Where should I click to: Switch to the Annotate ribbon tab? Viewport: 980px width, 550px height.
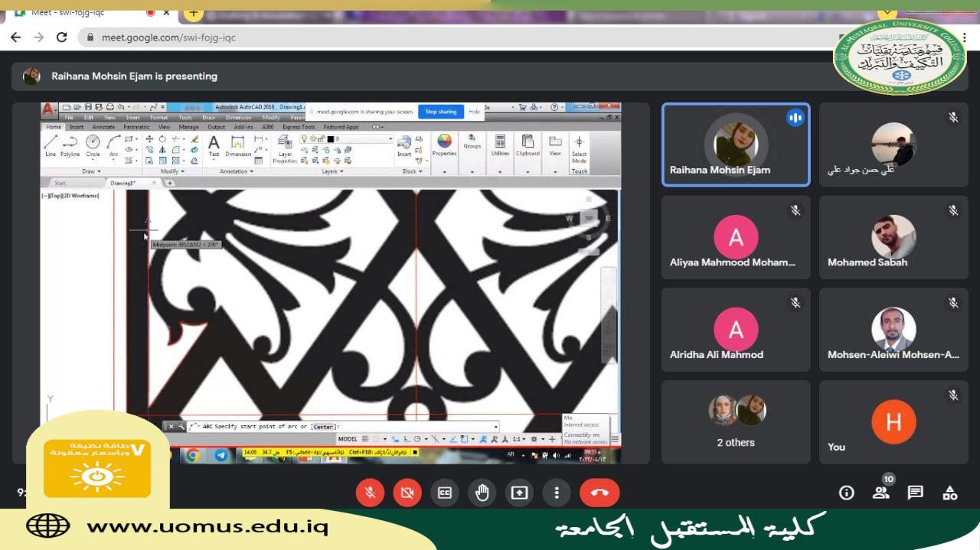(x=103, y=127)
